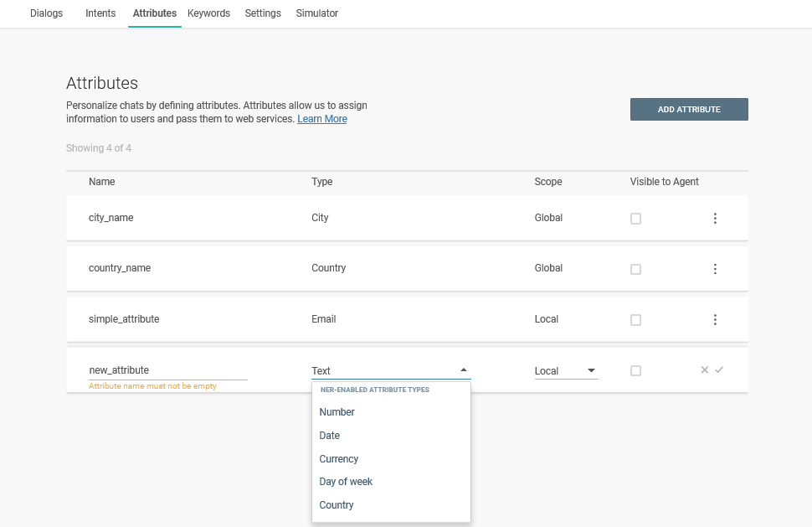Screen dimensions: 812x527
Task: Enable Visible to Agent for simple_attribute
Action: (635, 320)
